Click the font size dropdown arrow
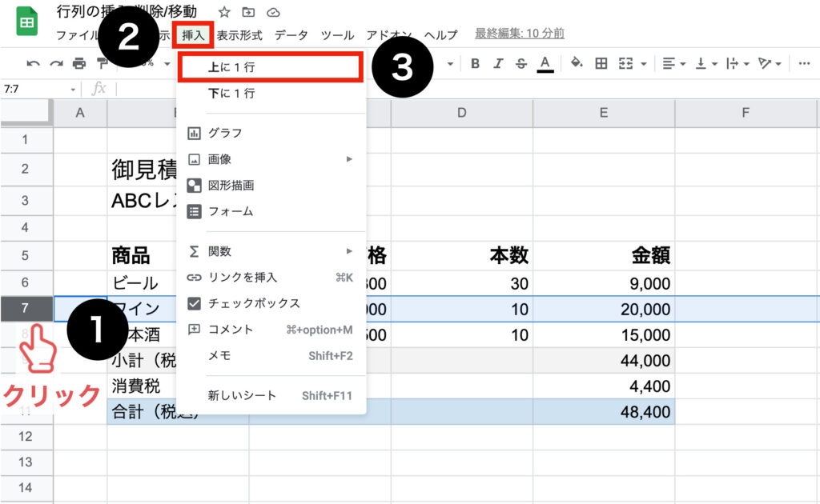This screenshot has width=820, height=504. (x=449, y=64)
